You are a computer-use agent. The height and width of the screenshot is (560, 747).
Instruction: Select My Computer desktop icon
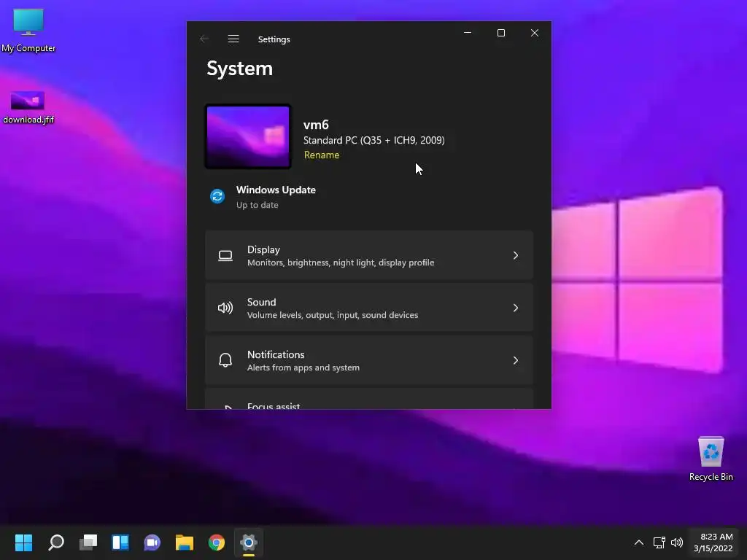click(x=28, y=31)
